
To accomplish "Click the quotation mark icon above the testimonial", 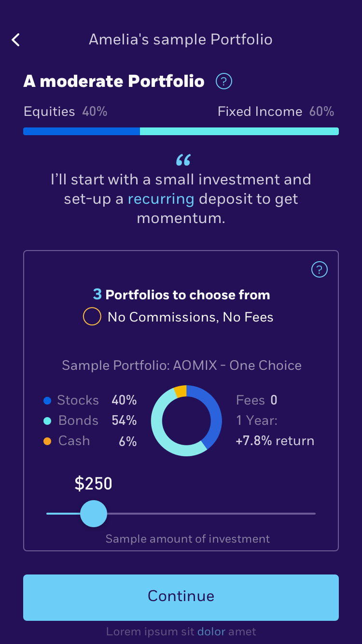I will click(182, 159).
